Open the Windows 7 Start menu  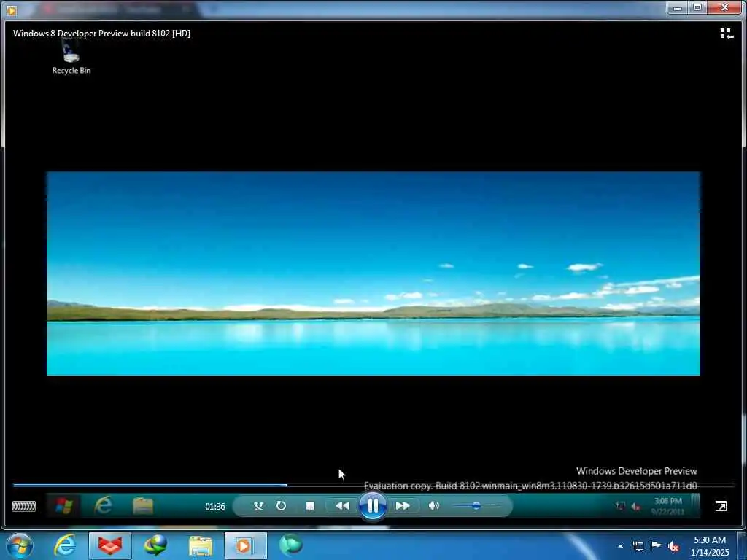[x=20, y=545]
